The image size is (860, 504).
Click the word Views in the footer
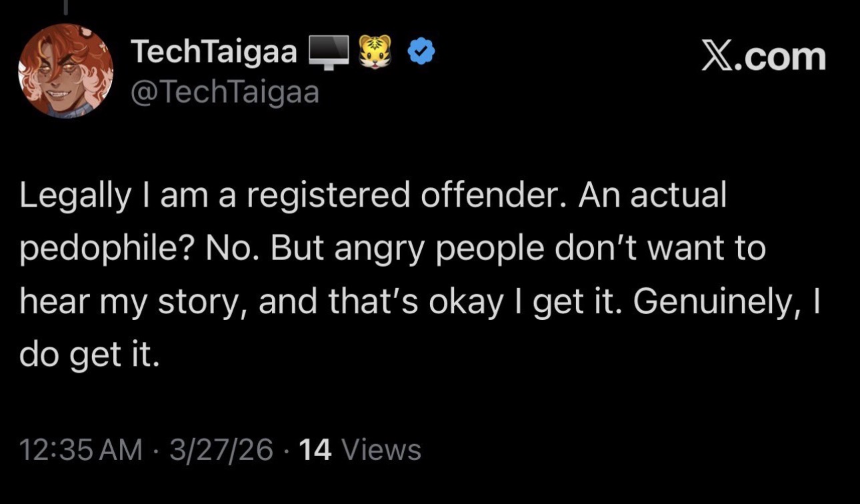(x=381, y=450)
